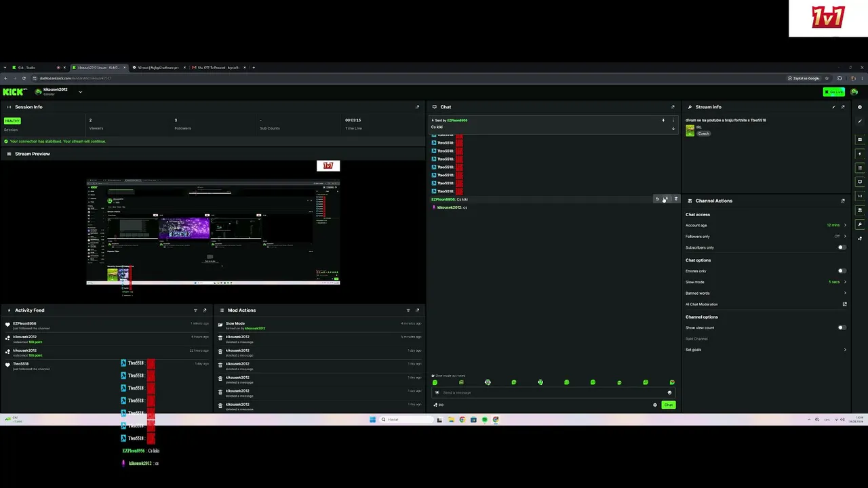Unpin the pinned chat message
This screenshot has height=488, width=868.
click(x=663, y=120)
